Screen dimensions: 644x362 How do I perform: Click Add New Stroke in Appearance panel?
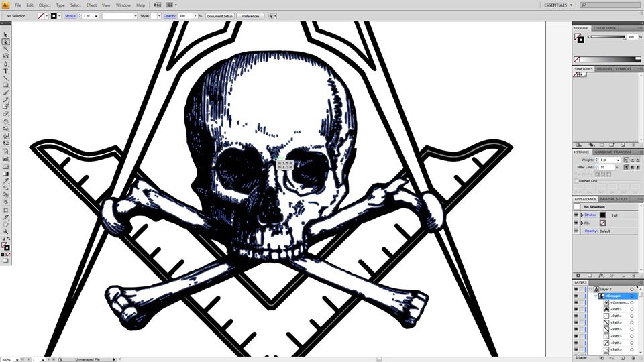pos(578,276)
